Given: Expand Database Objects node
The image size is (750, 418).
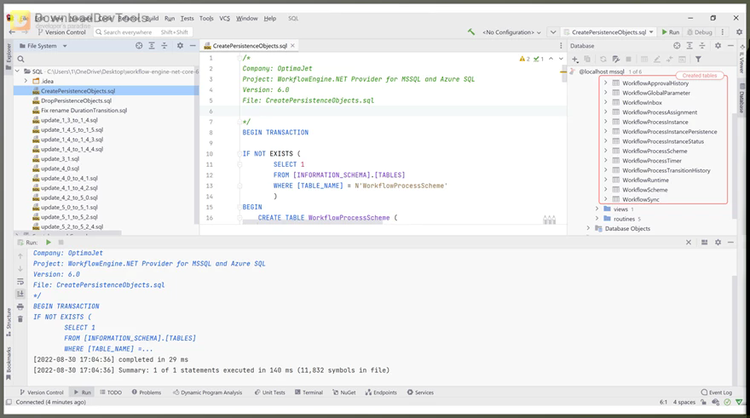Looking at the screenshot, I should (x=588, y=229).
